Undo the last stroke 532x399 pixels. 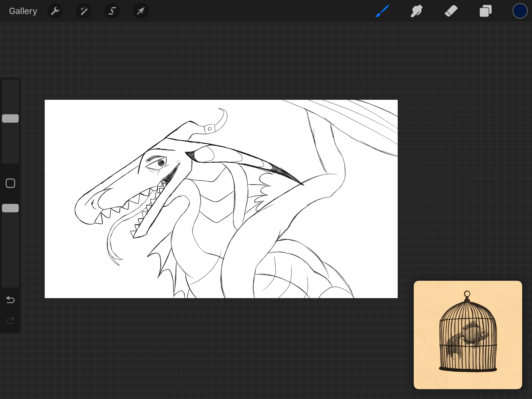10,300
